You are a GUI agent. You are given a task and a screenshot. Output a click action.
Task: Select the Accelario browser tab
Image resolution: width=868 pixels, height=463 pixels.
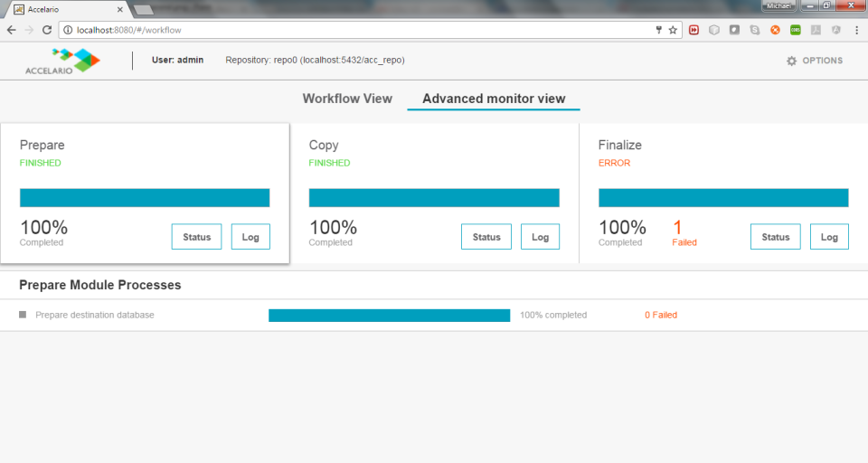(x=68, y=9)
